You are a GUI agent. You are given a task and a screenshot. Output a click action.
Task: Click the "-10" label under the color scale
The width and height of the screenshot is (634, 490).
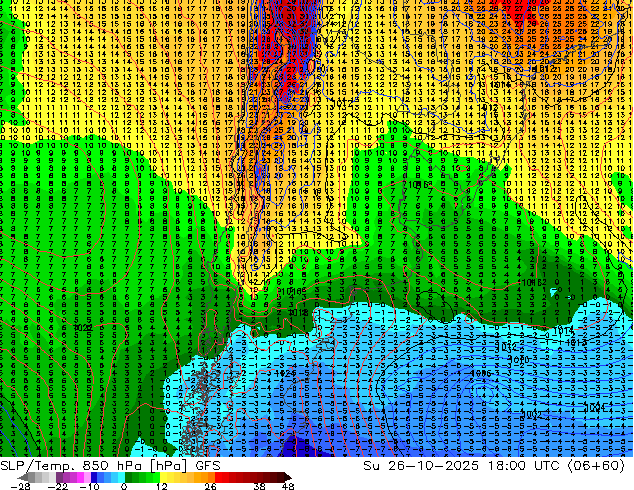89,486
